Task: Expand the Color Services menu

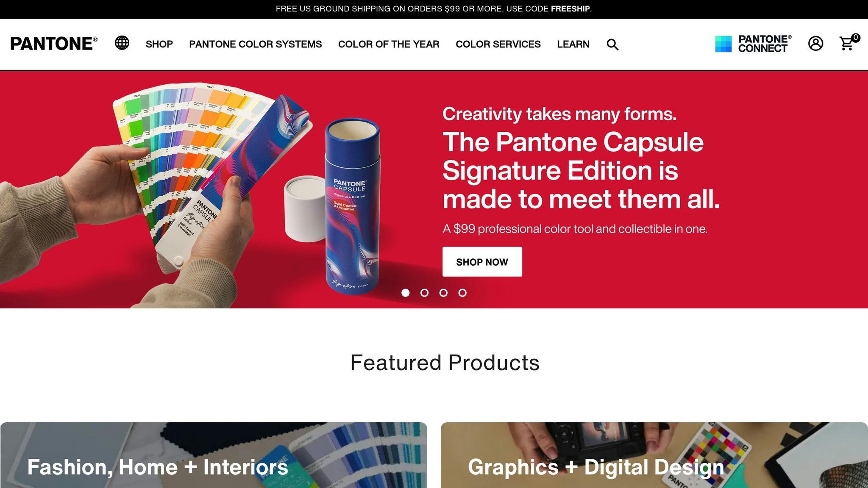Action: (x=498, y=44)
